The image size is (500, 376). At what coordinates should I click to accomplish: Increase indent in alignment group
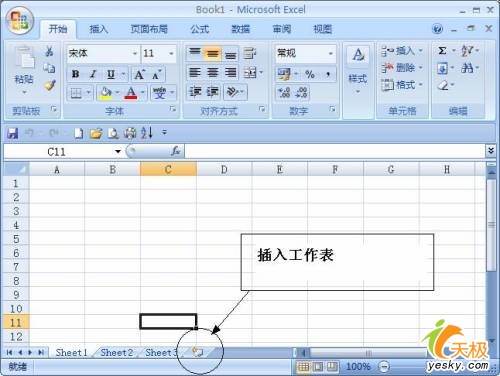click(x=212, y=91)
